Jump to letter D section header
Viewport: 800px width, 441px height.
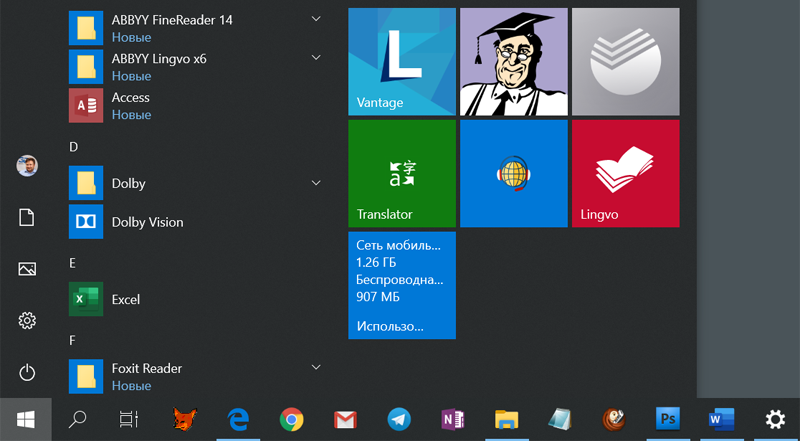(74, 147)
